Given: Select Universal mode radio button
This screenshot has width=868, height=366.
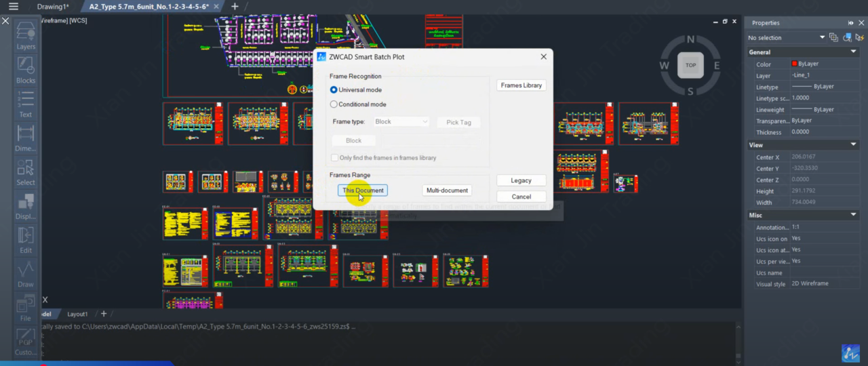Looking at the screenshot, I should pyautogui.click(x=334, y=89).
